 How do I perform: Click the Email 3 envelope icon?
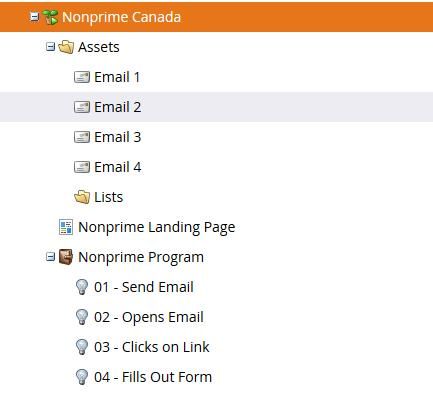pyautogui.click(x=82, y=137)
